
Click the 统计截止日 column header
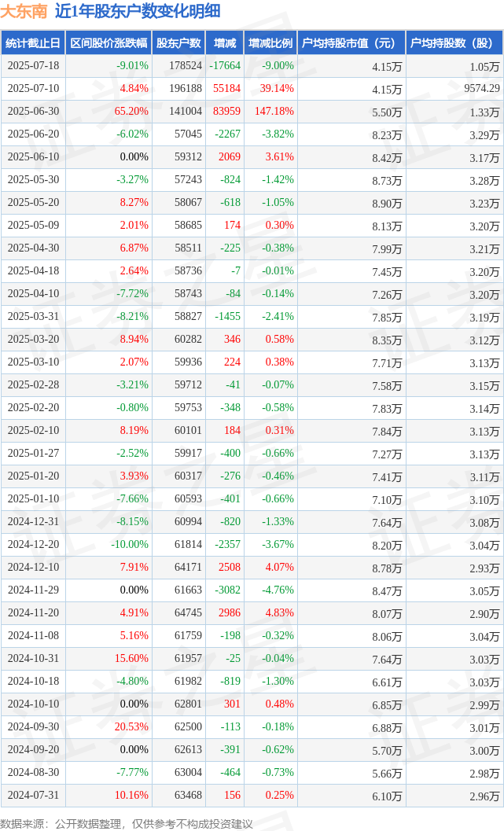pos(33,43)
